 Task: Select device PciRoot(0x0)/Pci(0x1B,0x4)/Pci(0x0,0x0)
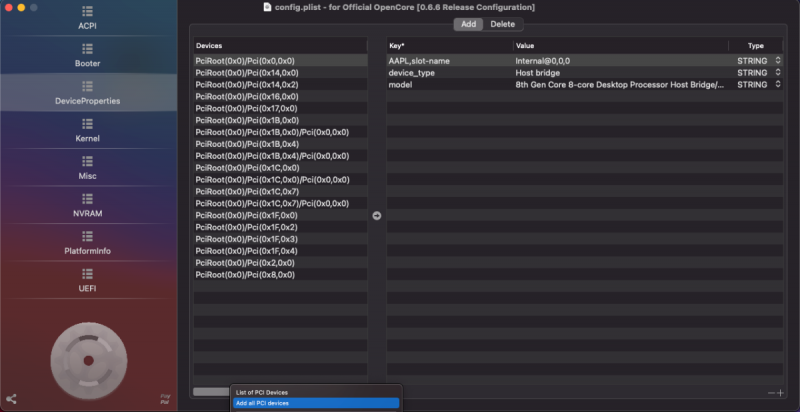[x=280, y=156]
